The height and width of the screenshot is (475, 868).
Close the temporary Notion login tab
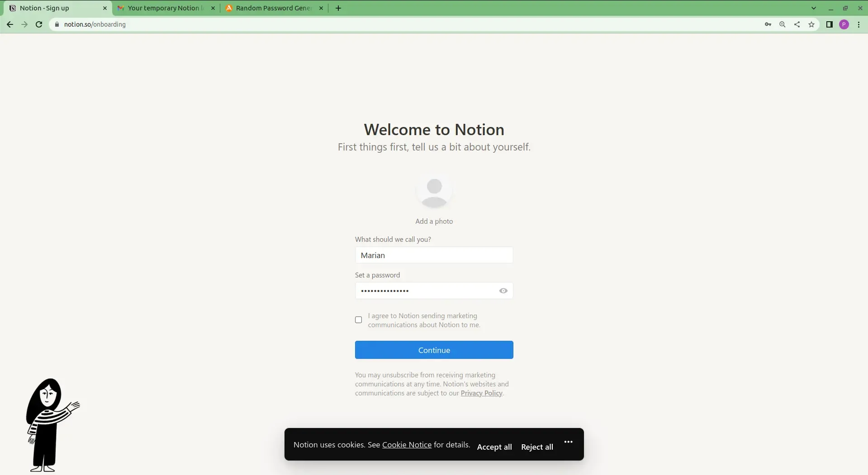click(213, 8)
